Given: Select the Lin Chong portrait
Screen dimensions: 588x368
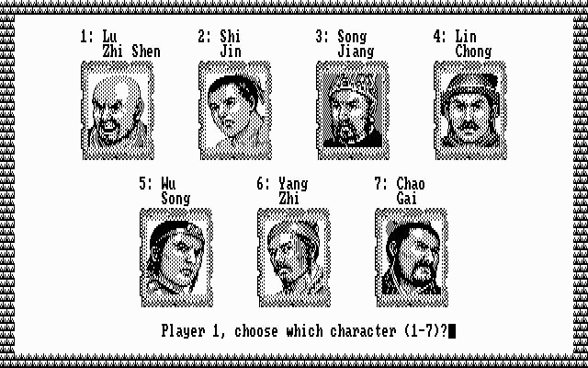Looking at the screenshot, I should [x=470, y=110].
